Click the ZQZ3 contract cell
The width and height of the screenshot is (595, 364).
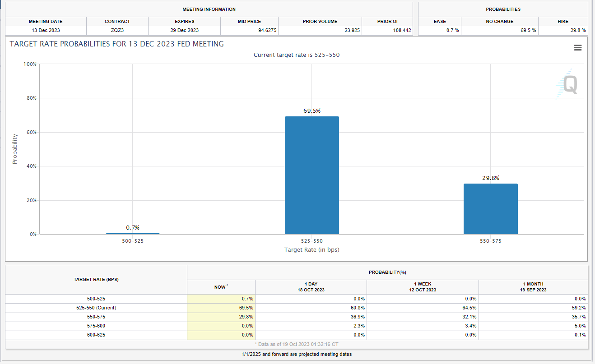point(117,30)
